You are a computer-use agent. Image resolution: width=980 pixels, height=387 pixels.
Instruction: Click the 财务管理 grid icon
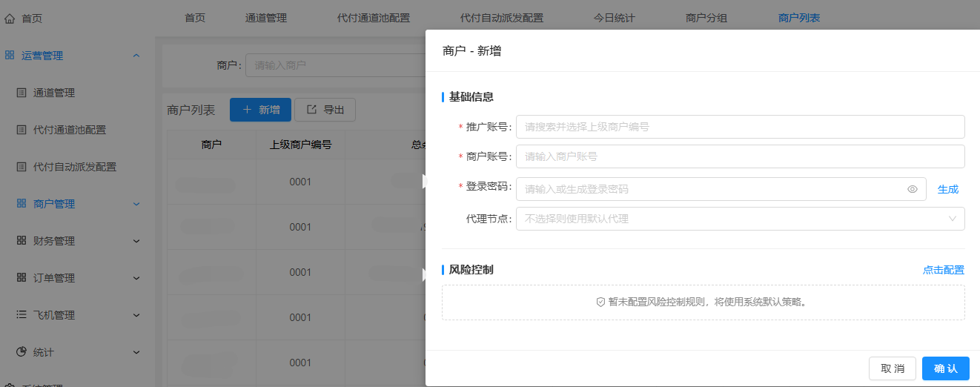pyautogui.click(x=21, y=240)
